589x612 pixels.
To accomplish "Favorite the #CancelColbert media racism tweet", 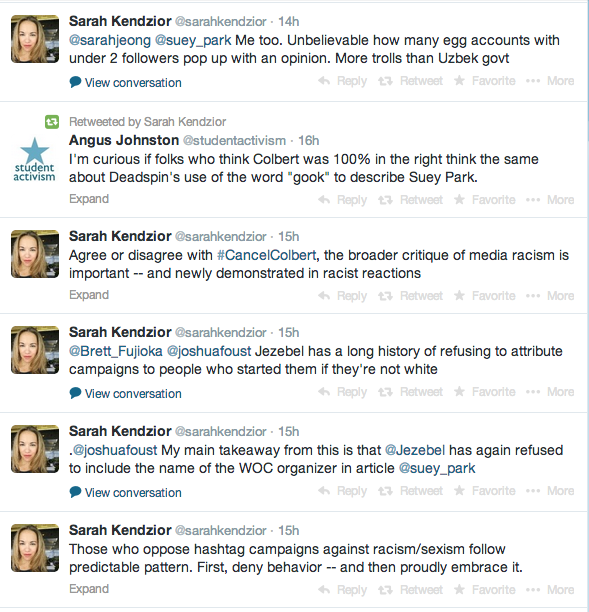I will coord(484,296).
